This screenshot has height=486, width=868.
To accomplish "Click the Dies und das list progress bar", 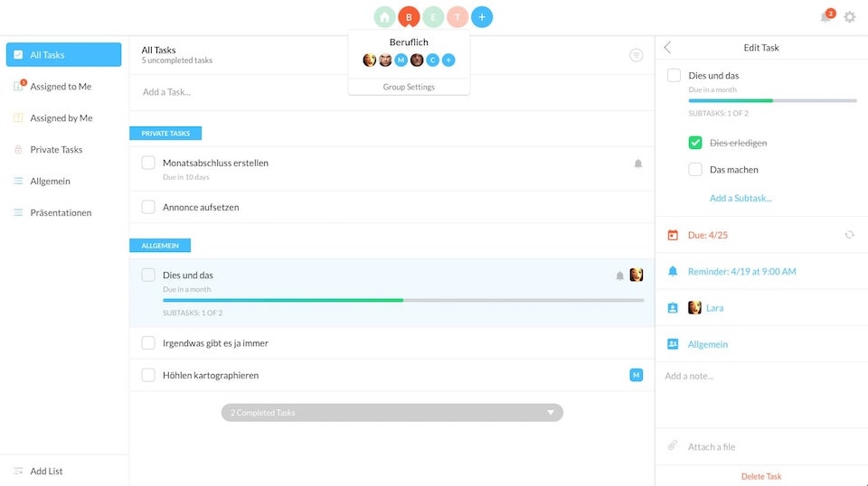I will (x=403, y=300).
